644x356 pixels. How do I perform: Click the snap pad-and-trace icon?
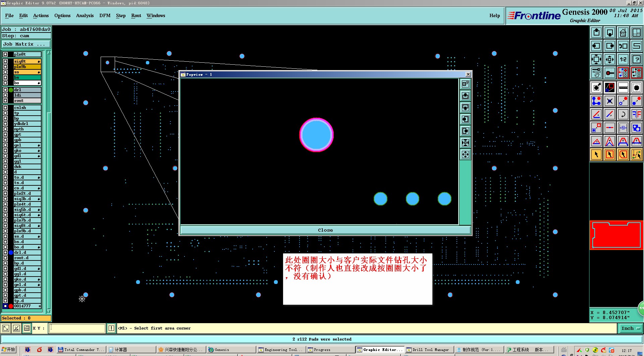(610, 73)
